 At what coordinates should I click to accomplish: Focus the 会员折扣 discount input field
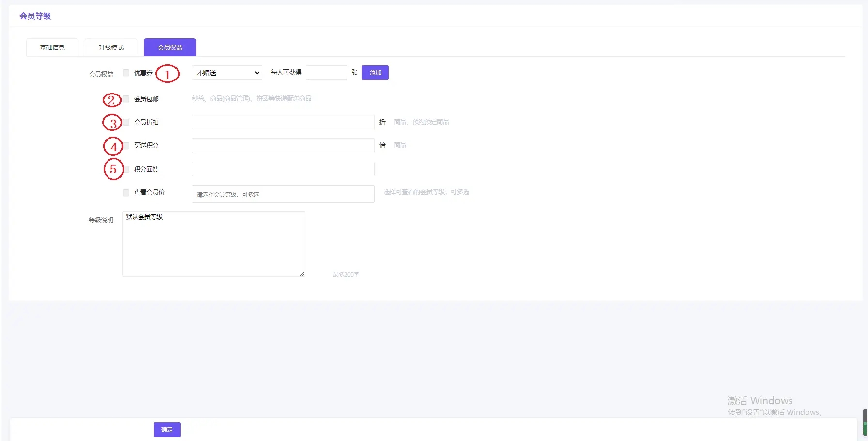coord(283,122)
